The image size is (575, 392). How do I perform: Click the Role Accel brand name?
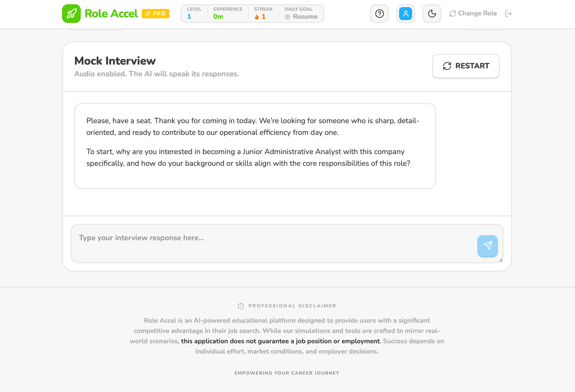pyautogui.click(x=111, y=13)
